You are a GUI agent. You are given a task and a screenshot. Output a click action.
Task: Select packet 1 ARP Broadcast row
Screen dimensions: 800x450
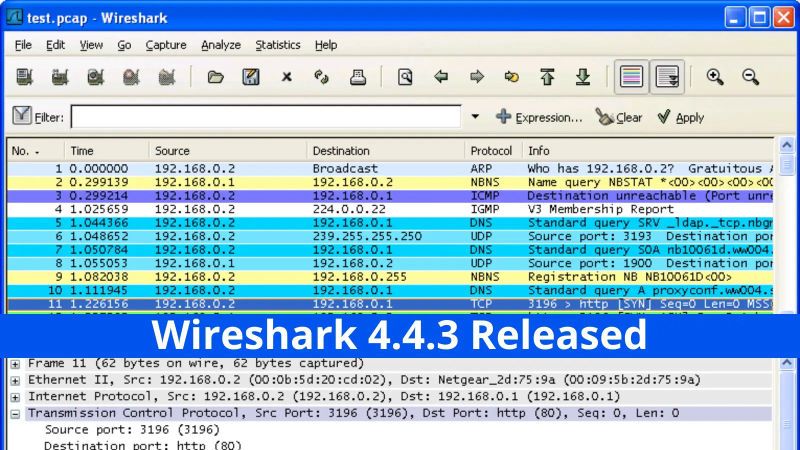390,168
